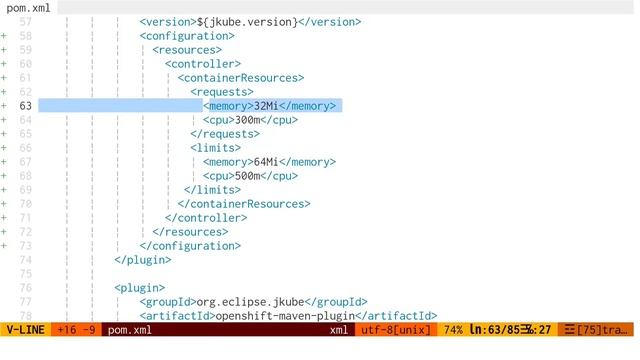Click line number 67 in the gutter

25,162
